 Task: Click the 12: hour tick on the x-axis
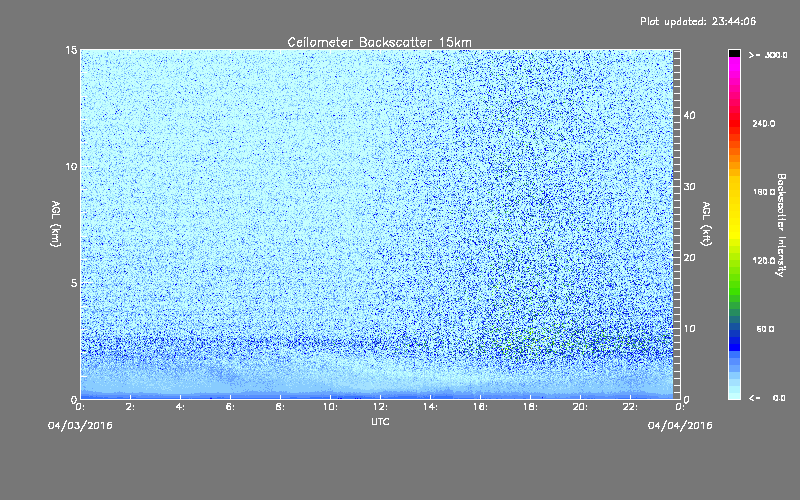(380, 407)
